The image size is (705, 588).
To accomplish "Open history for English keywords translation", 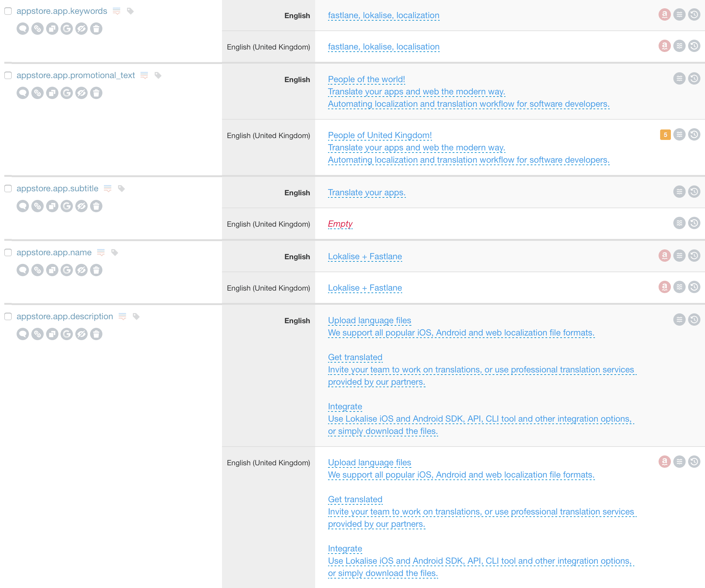I will pos(694,14).
